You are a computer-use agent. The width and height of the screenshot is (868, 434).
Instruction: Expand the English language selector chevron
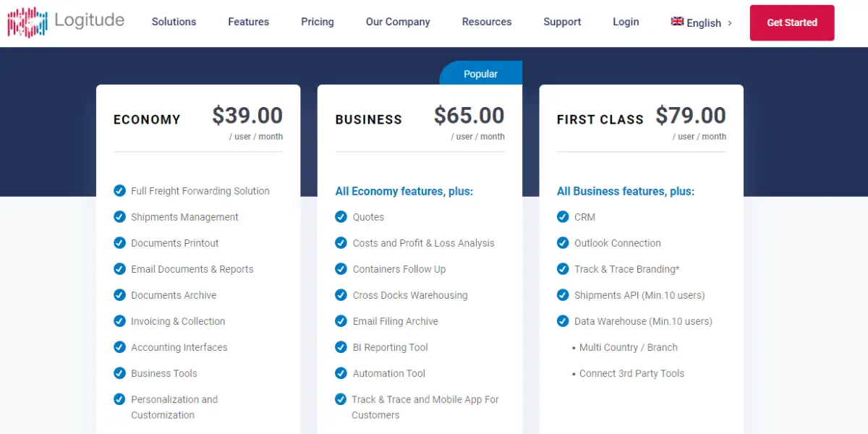point(729,23)
